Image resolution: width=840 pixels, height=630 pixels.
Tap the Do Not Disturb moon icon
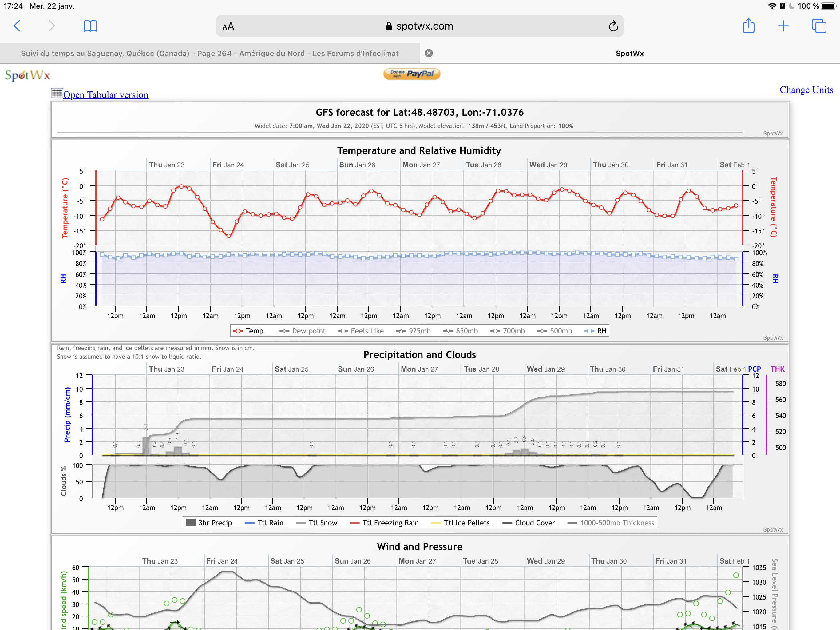[792, 6]
